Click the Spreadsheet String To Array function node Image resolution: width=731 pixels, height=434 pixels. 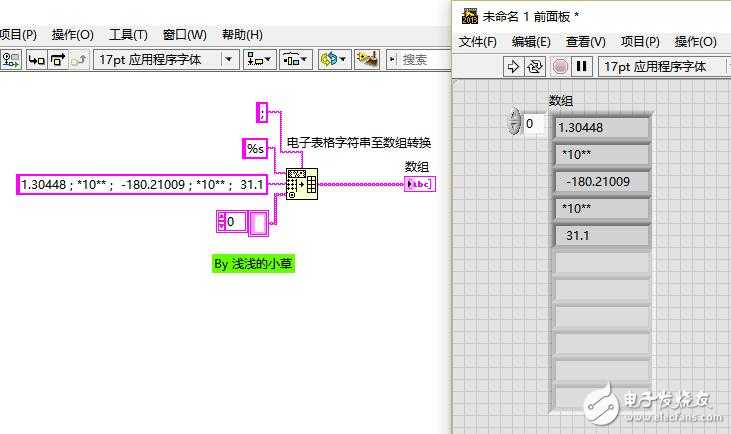(302, 184)
